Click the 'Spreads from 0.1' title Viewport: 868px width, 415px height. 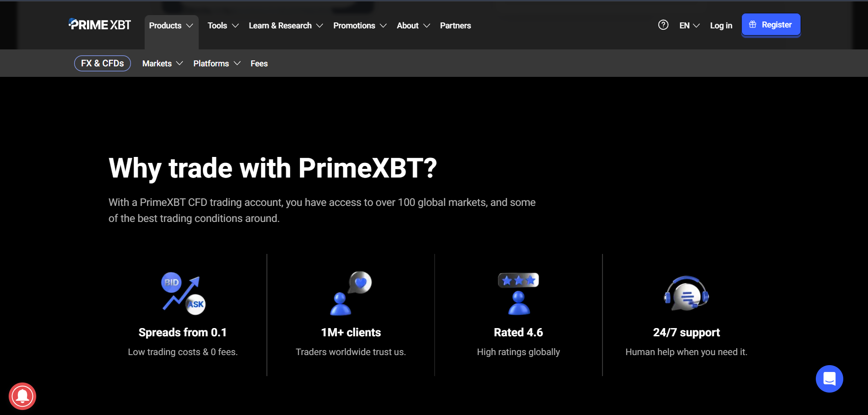[183, 333]
